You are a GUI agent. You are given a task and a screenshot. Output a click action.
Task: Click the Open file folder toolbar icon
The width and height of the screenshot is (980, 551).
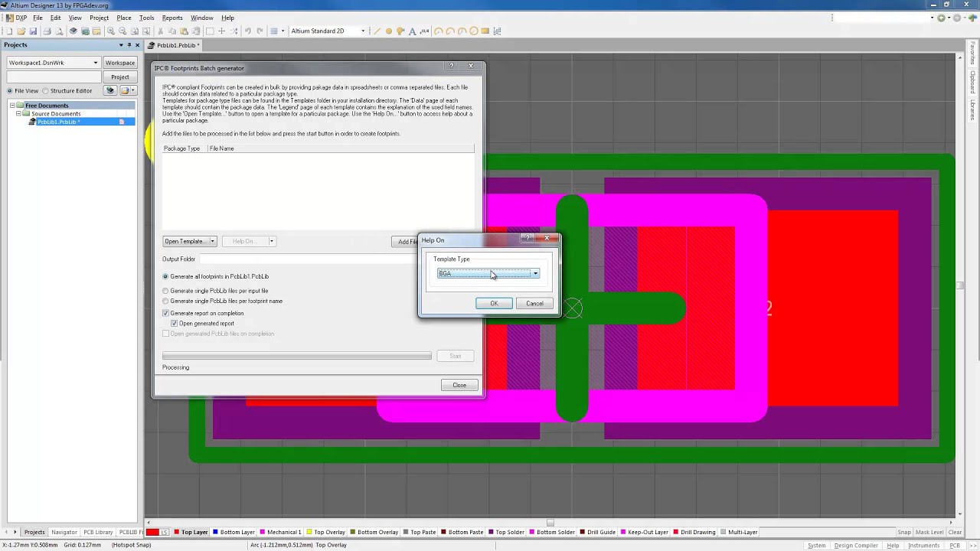click(x=21, y=31)
